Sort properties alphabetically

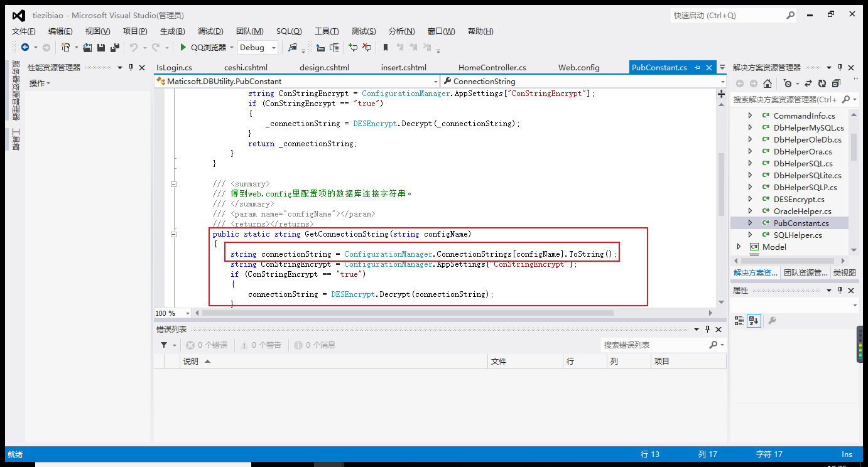(x=754, y=320)
